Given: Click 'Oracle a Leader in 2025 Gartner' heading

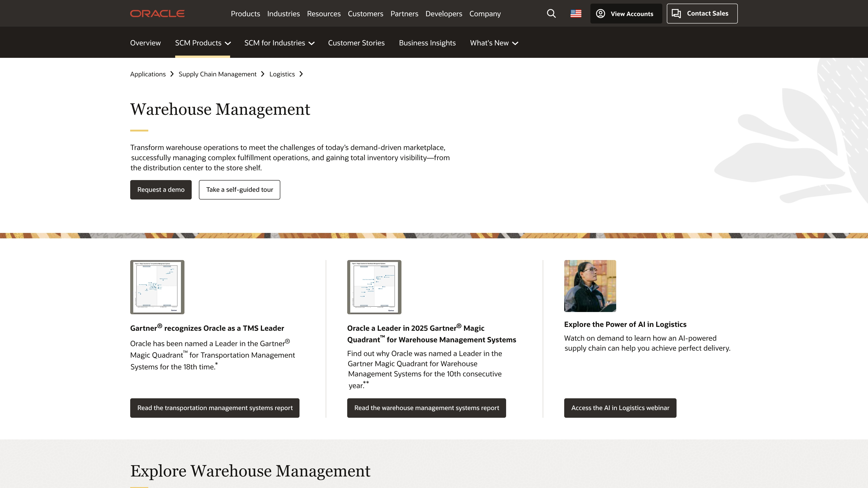Looking at the screenshot, I should pos(431,333).
